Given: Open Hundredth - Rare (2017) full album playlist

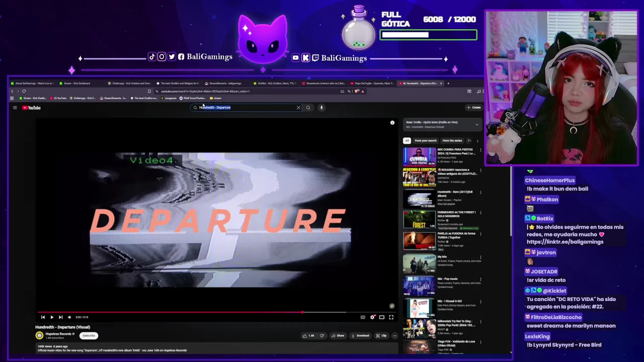Looking at the screenshot, I should click(420, 199).
